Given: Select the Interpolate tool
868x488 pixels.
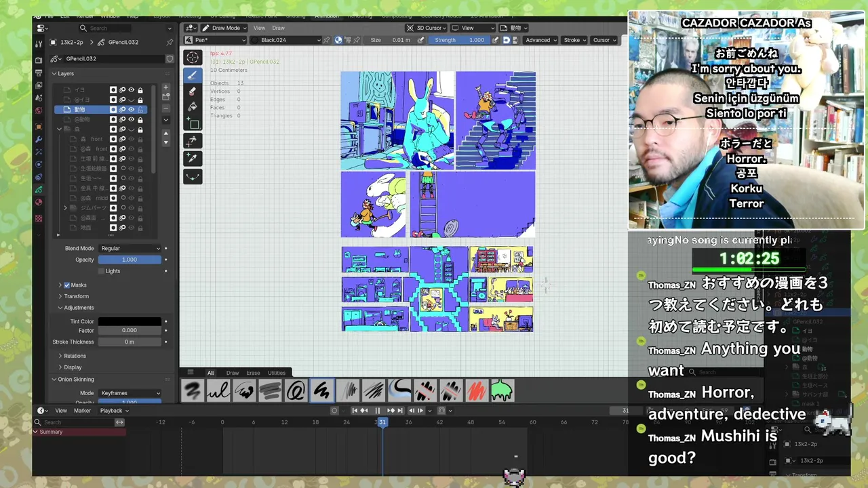Looking at the screenshot, I should coord(193,176).
